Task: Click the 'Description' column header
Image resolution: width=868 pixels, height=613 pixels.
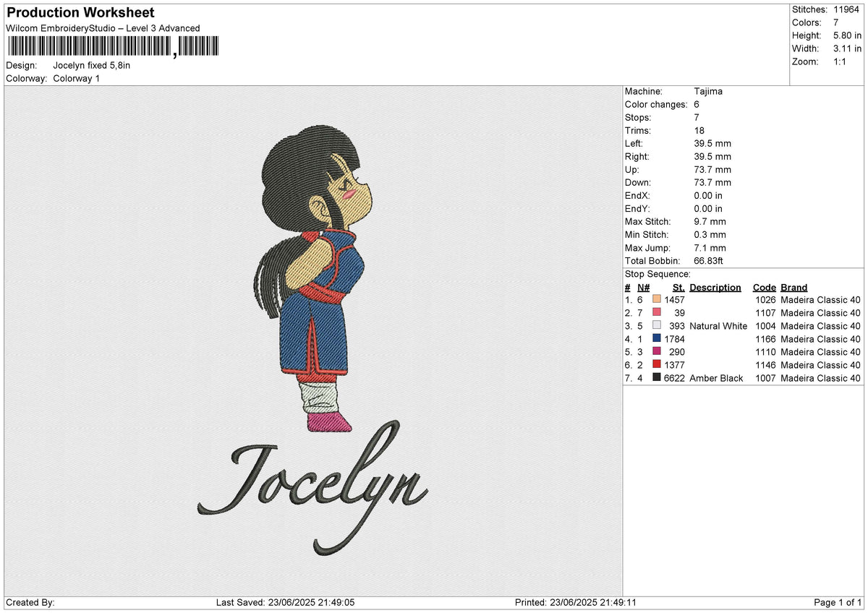Action: coord(715,287)
